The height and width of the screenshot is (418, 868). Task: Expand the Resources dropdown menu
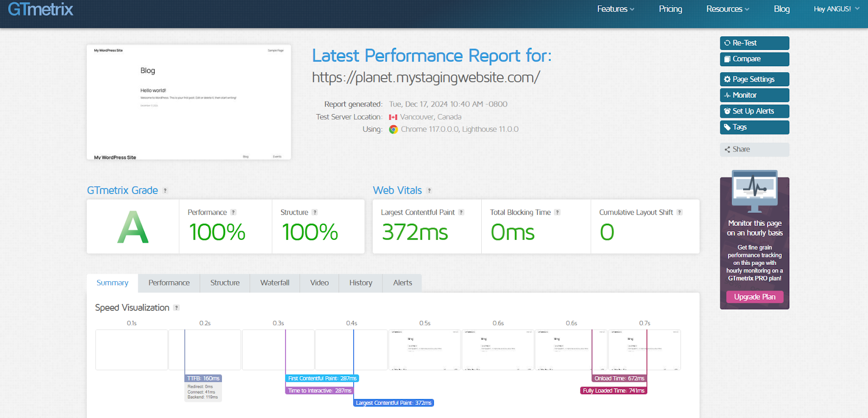727,9
